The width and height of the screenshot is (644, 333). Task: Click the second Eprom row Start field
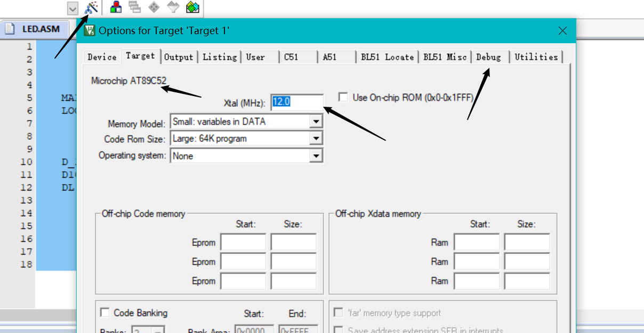(243, 261)
